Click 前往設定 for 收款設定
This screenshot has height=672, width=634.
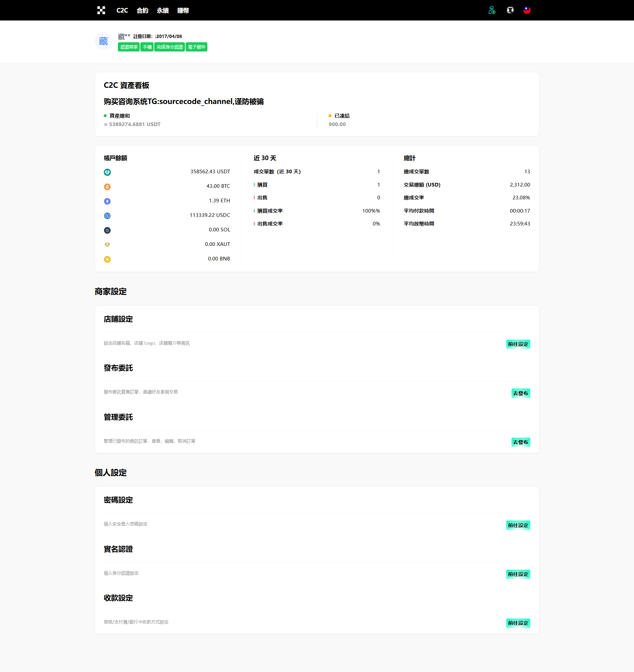coord(518,623)
